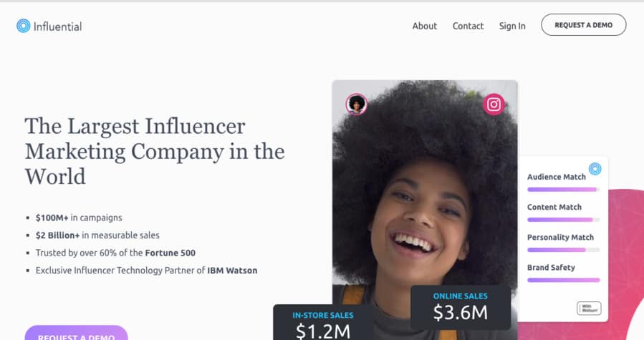The height and width of the screenshot is (340, 644).
Task: Open the About page
Action: (x=425, y=26)
